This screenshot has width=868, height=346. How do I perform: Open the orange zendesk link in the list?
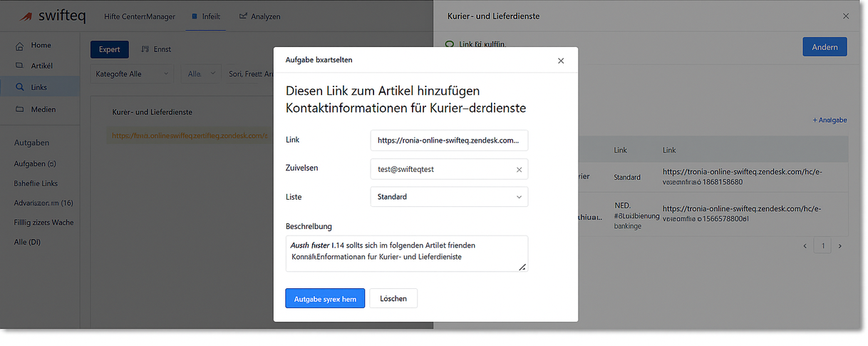click(190, 135)
